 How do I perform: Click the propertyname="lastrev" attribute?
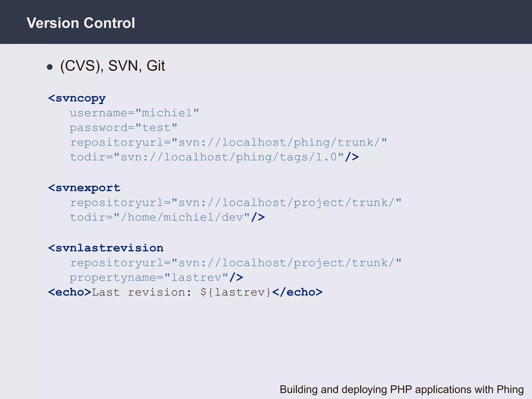click(149, 278)
